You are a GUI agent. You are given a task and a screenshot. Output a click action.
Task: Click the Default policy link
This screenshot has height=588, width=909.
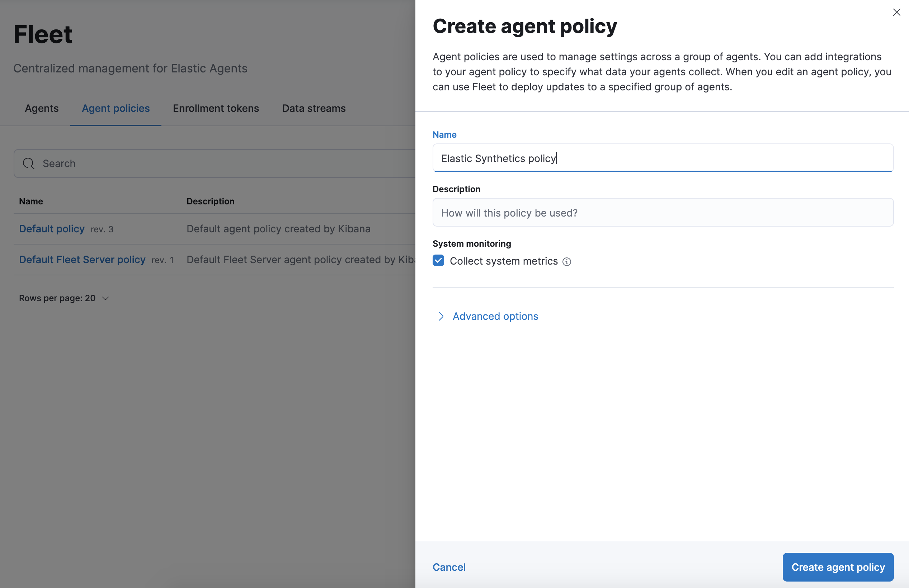pyautogui.click(x=52, y=228)
